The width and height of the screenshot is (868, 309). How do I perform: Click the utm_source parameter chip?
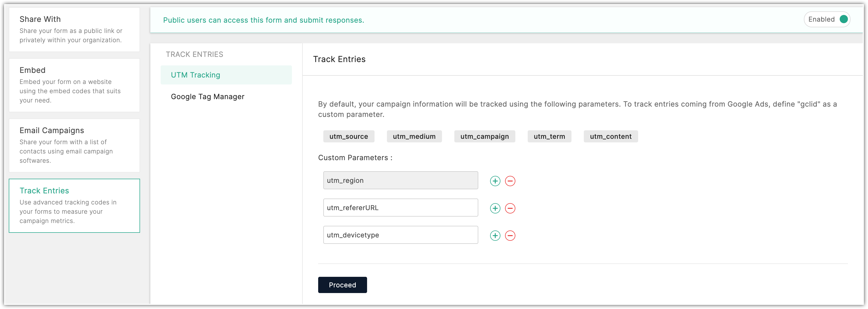click(349, 136)
